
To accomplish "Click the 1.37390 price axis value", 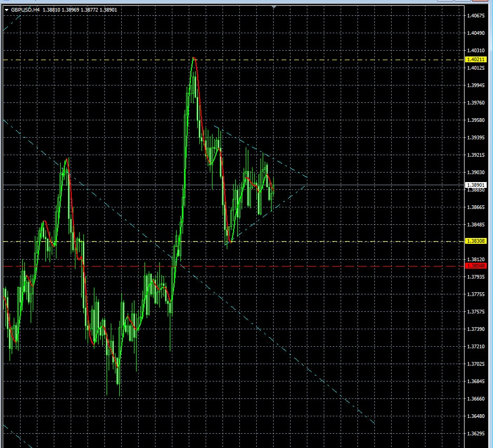I will pyautogui.click(x=476, y=329).
